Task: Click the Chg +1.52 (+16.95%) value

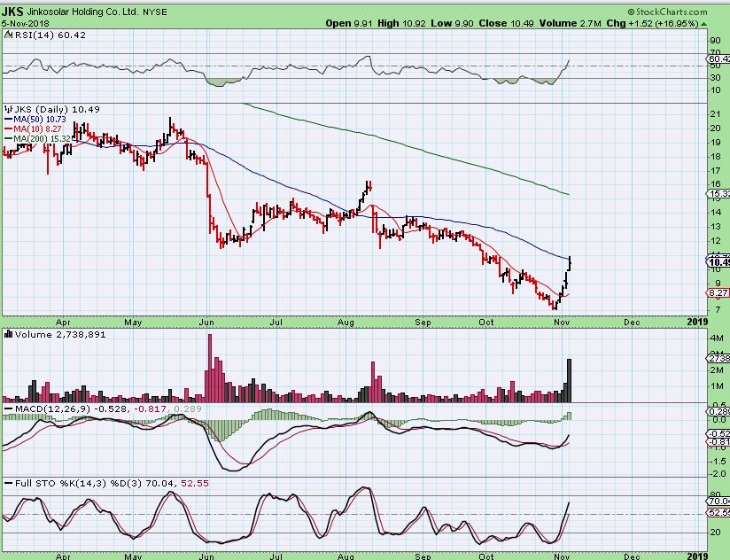Action: tap(652, 23)
